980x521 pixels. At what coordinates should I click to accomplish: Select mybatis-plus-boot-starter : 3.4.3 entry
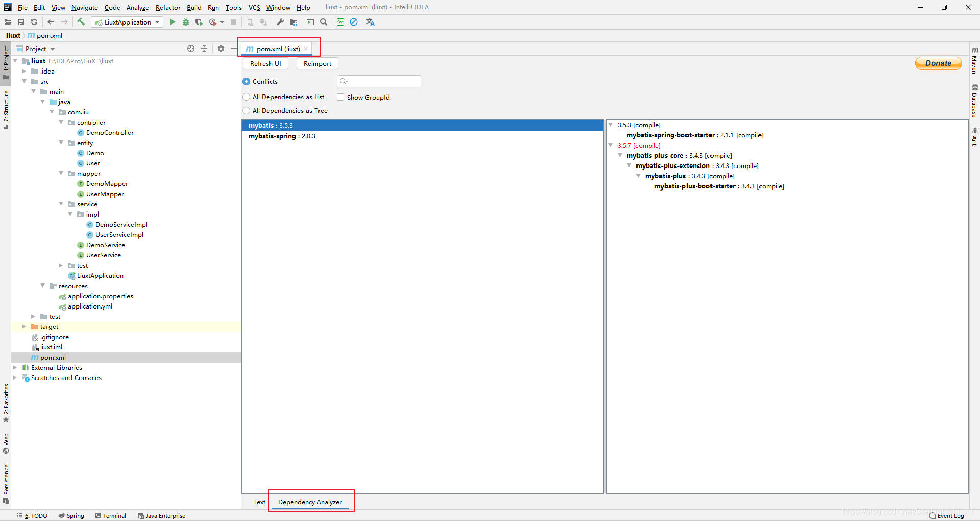pos(719,186)
